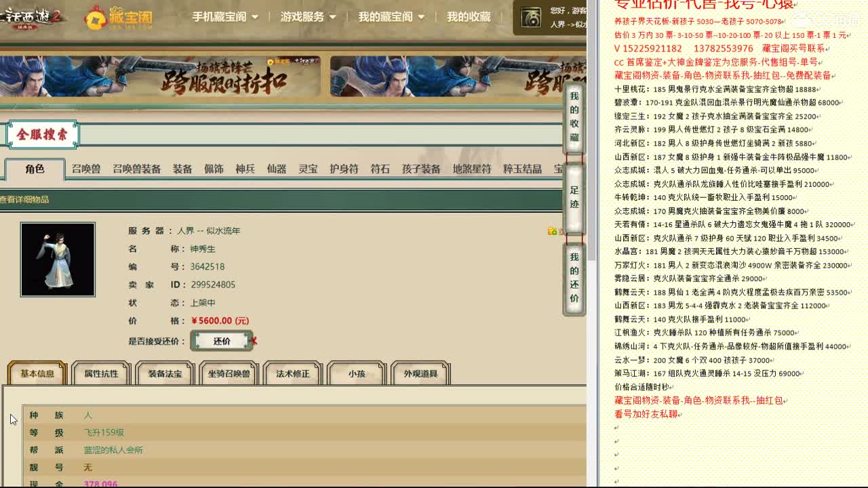868x488 pixels.
Task: Switch to the 装备法宝 tab
Action: (x=165, y=373)
